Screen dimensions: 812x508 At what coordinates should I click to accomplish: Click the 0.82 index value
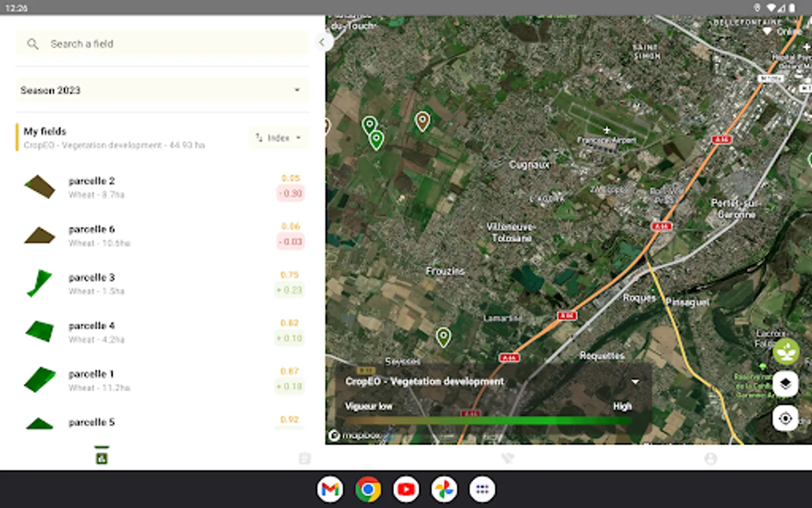click(x=290, y=323)
